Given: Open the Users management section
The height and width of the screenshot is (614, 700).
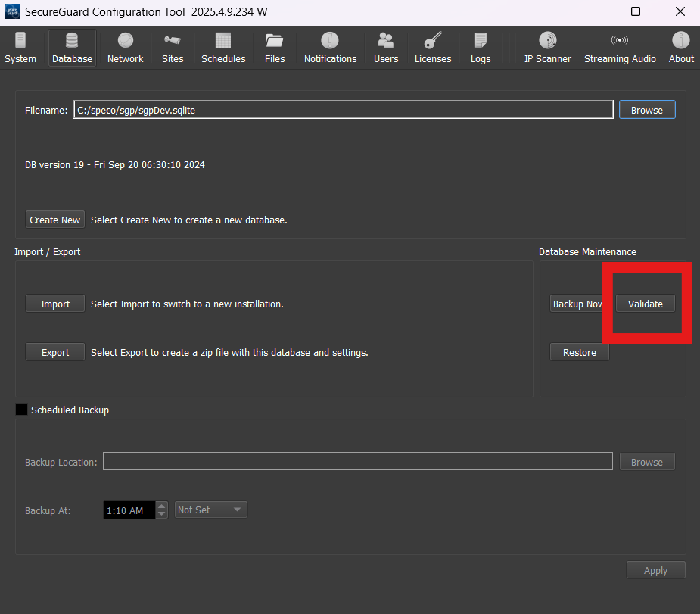Looking at the screenshot, I should coord(385,47).
